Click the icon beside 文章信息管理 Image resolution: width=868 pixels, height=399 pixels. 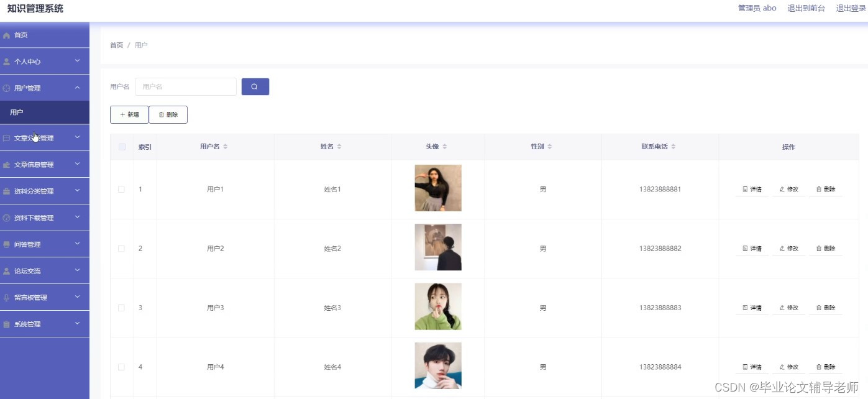(x=7, y=165)
